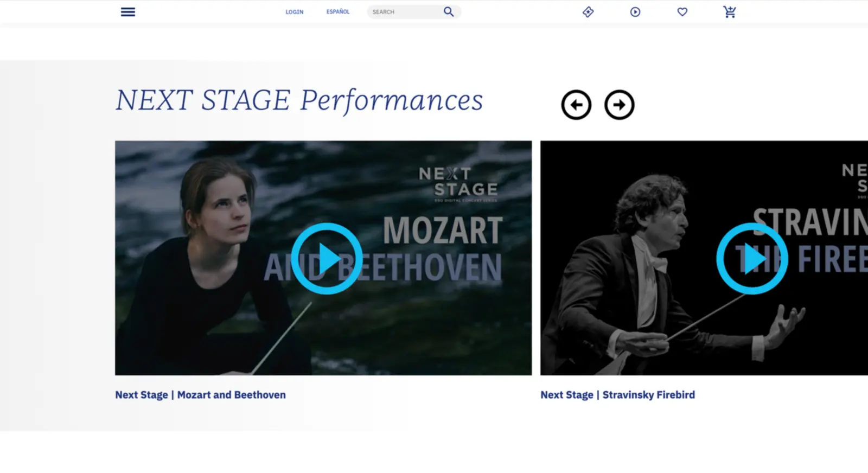The width and height of the screenshot is (868, 473).
Task: Click the 'NEXT STAGE Performances' heading
Action: click(x=299, y=100)
